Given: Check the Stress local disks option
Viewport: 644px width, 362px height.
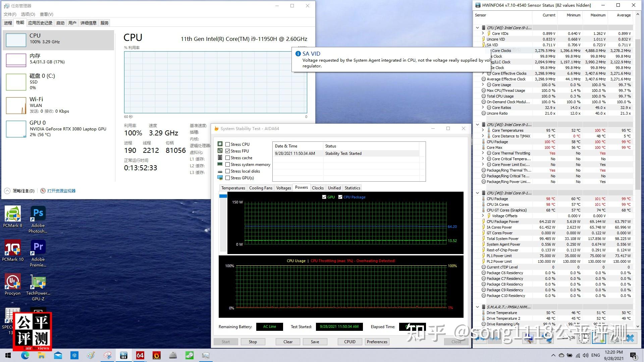Looking at the screenshot, I should [x=228, y=171].
